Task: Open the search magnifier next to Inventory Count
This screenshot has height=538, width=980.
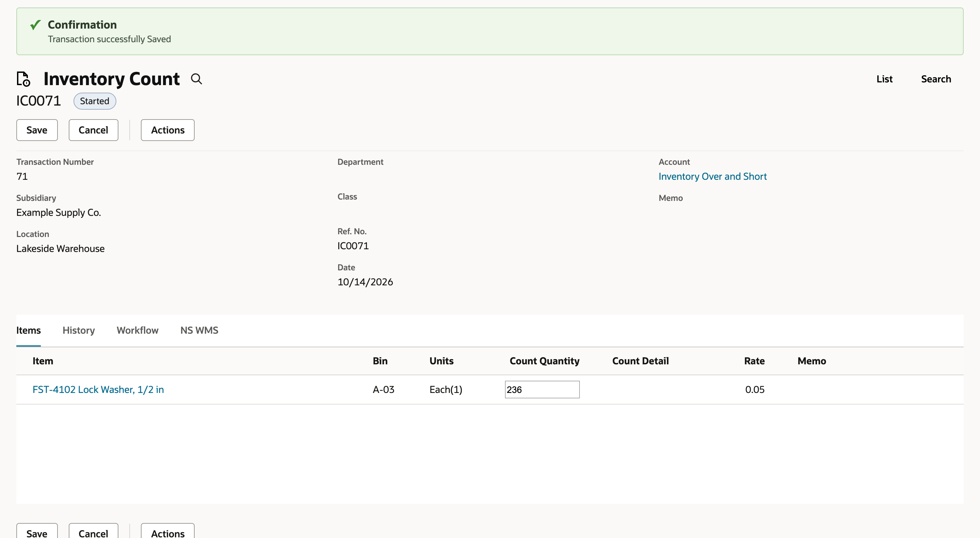Action: (196, 79)
